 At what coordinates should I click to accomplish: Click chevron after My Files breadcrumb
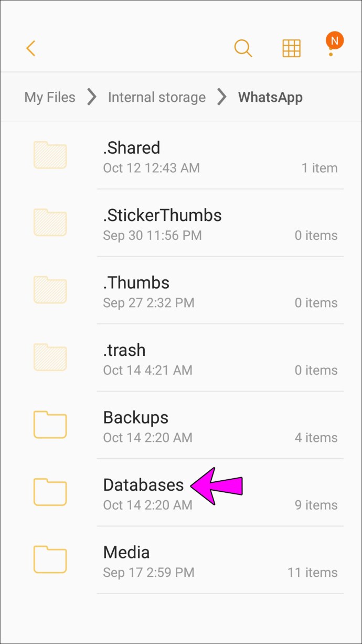(x=92, y=97)
